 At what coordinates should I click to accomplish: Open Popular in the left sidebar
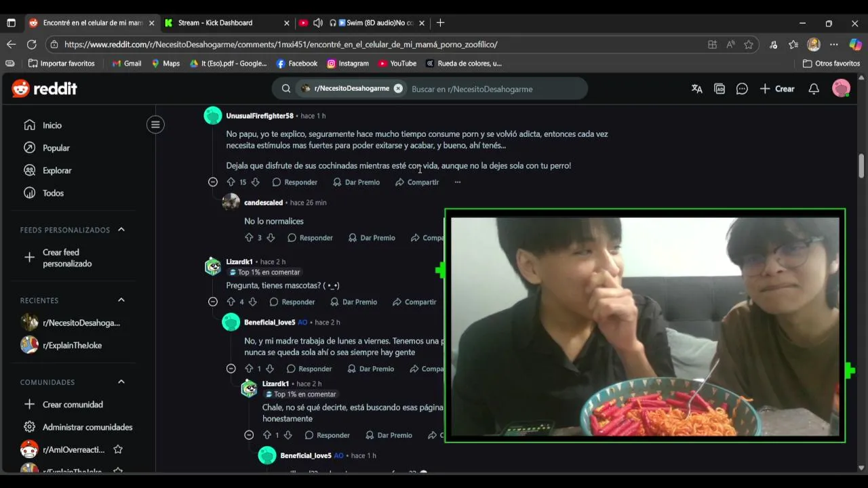56,148
